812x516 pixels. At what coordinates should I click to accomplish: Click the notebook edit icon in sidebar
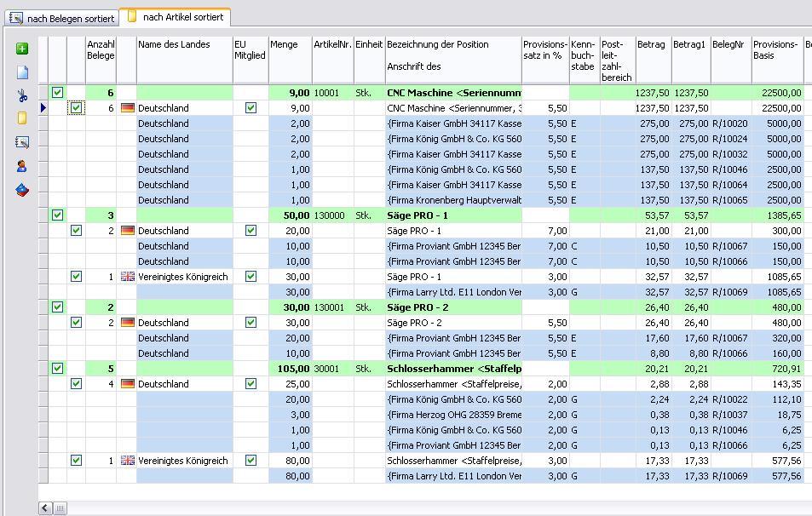[x=22, y=143]
